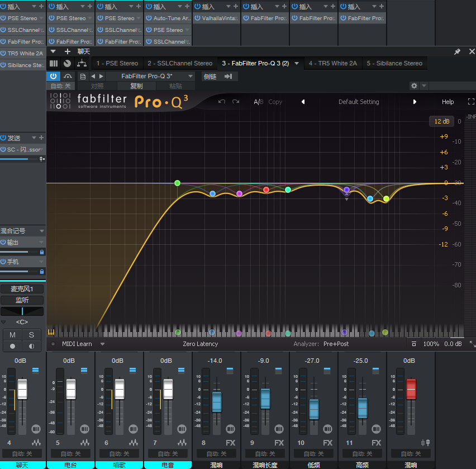Open the arrow next to the gear icon
Viewport: 476px width, 469px height.
424,86
